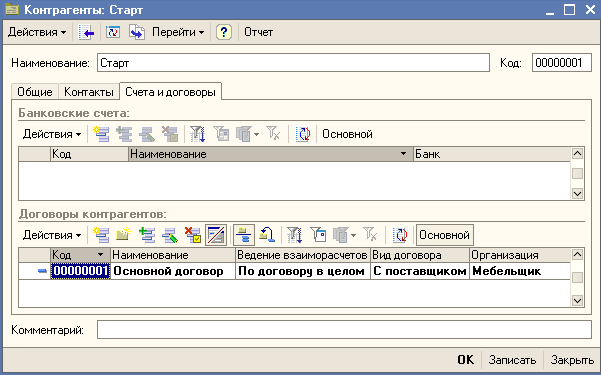Open the contracts filter history dropdown arrow
This screenshot has height=375, width=601.
pyautogui.click(x=353, y=235)
